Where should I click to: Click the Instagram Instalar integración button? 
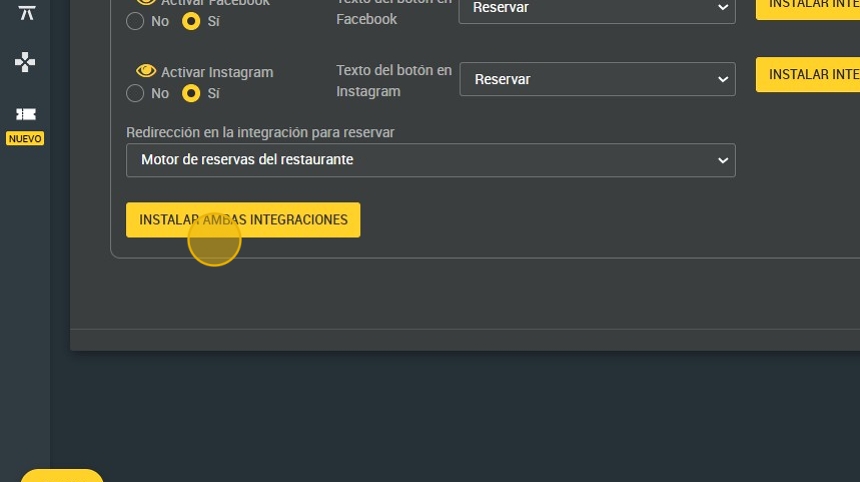[x=808, y=75]
